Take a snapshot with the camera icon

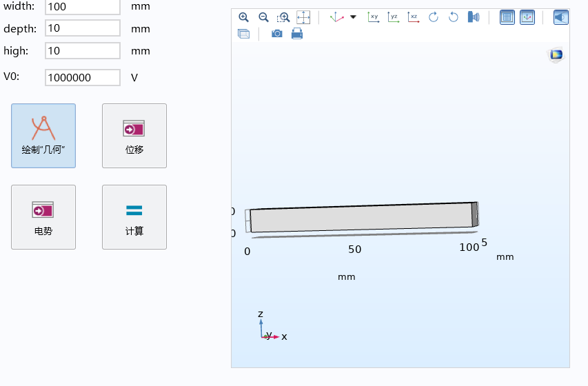(277, 34)
